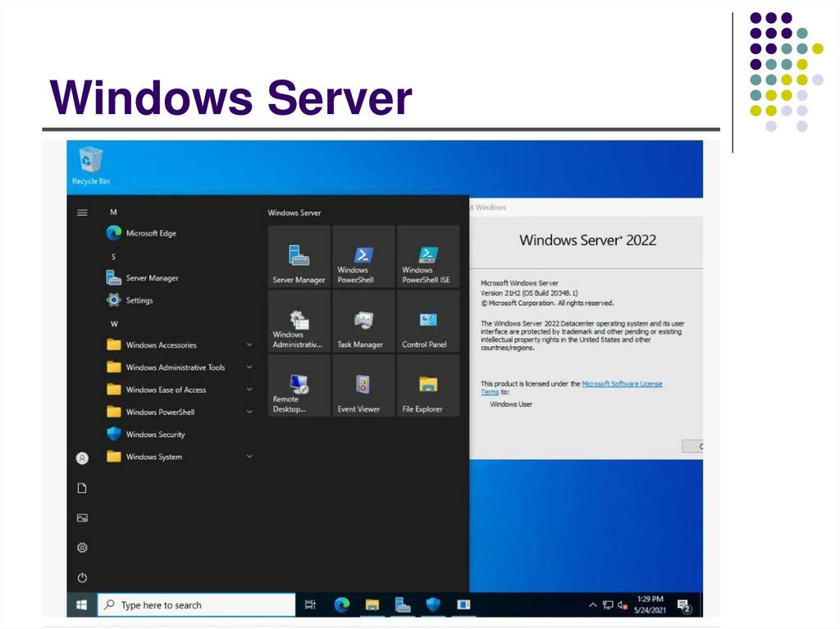Click the letter W app list header
The image size is (840, 629).
click(x=114, y=324)
